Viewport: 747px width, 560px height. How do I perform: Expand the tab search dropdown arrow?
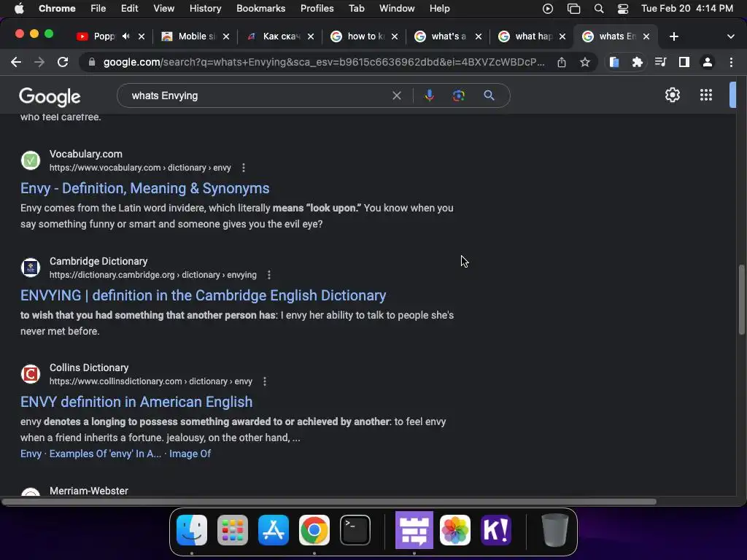(x=731, y=36)
